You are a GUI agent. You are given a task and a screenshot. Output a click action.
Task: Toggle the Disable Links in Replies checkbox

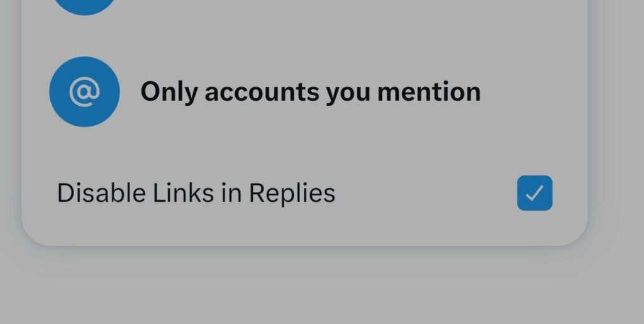point(535,193)
